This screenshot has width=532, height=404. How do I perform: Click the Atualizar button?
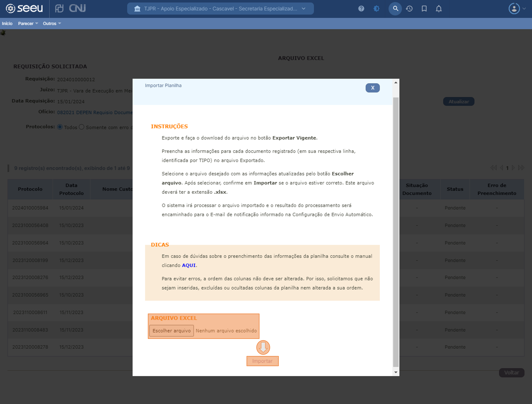(x=459, y=102)
